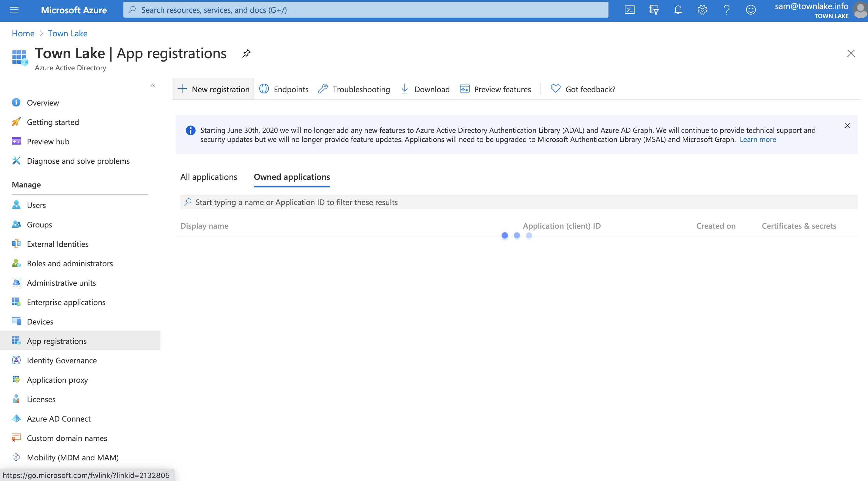This screenshot has height=481, width=868.
Task: Open the notifications bell
Action: click(x=678, y=10)
